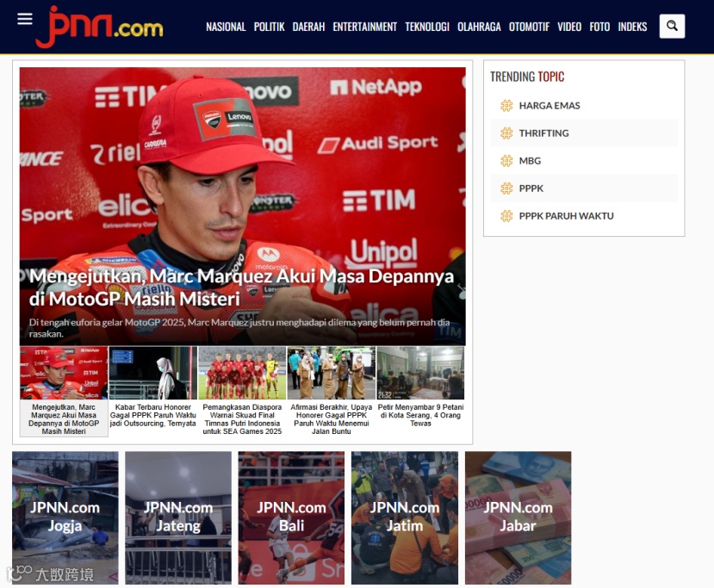The image size is (714, 588).
Task: Open caption 'Kabar Terbaru Honorer Gagal PPPK Paruh Waktu'
Action: 153,415
